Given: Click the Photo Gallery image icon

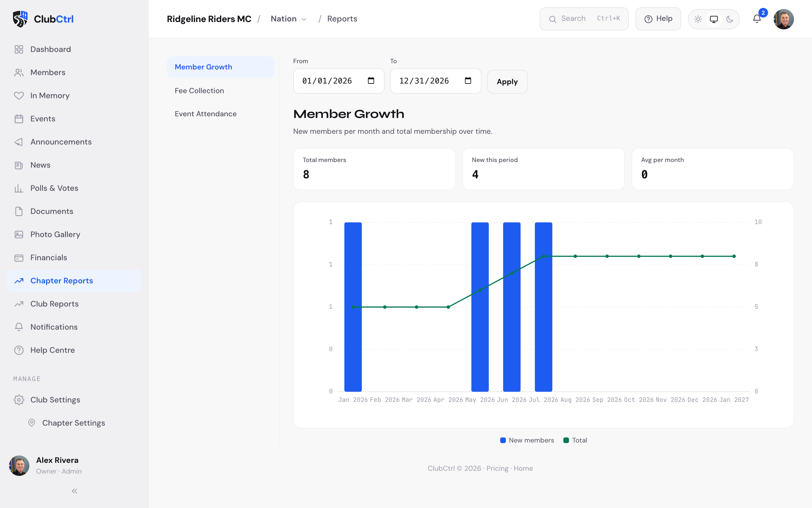Looking at the screenshot, I should pyautogui.click(x=19, y=235).
